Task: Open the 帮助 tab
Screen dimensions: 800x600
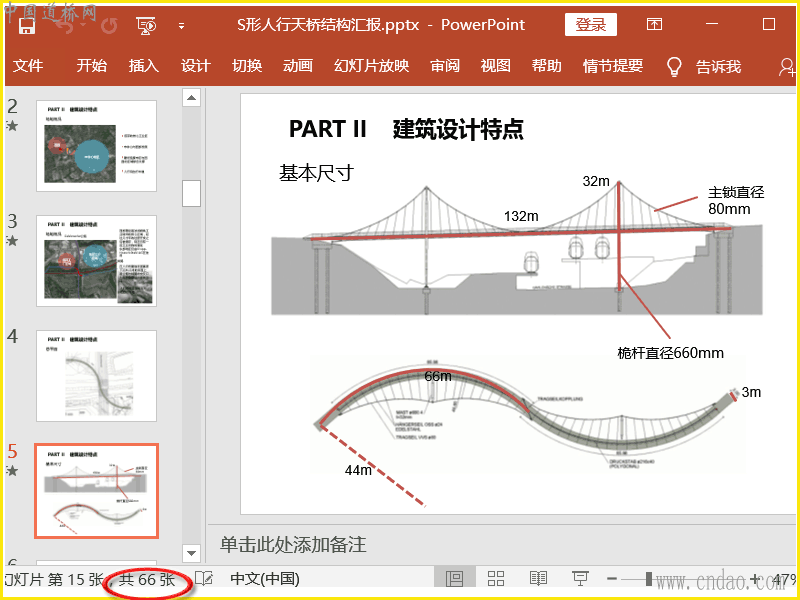Action: click(546, 66)
